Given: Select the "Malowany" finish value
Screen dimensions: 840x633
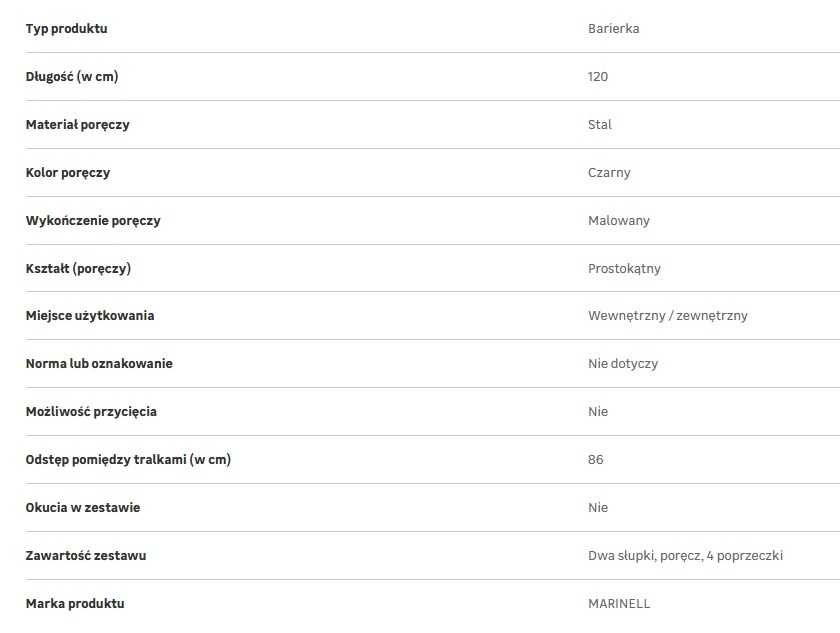Looking at the screenshot, I should 619,221.
